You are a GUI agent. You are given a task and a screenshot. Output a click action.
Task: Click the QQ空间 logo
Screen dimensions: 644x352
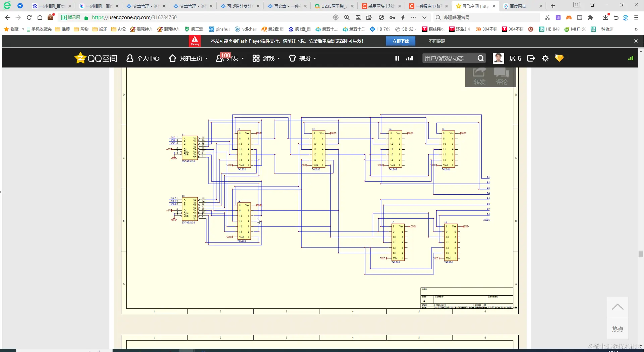point(96,58)
